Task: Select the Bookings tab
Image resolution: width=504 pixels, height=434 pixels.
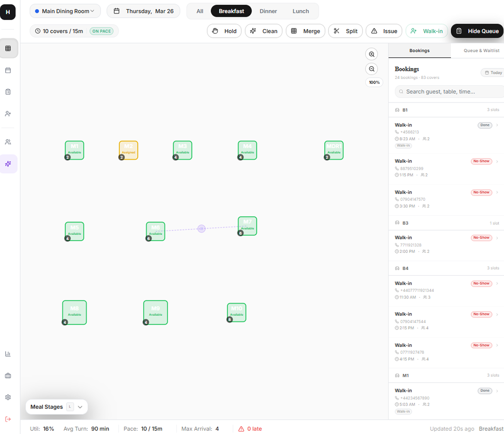Action: (419, 50)
